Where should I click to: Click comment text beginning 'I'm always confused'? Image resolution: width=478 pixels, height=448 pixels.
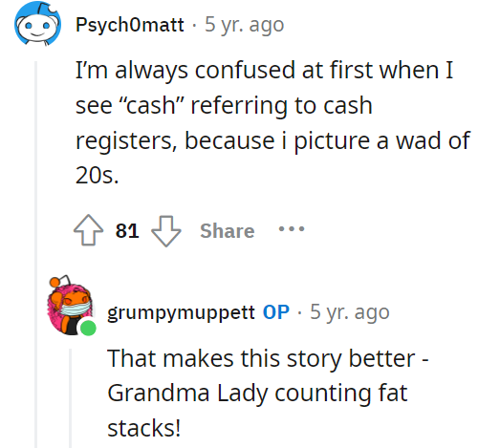(264, 71)
